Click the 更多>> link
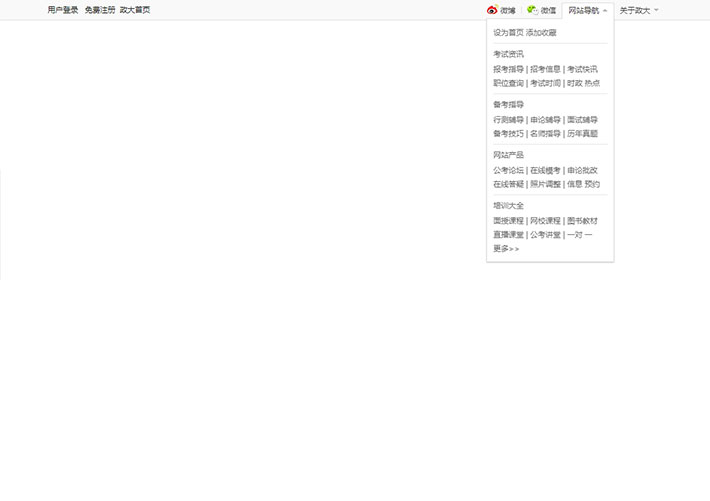This screenshot has height=501, width=710. [506, 249]
